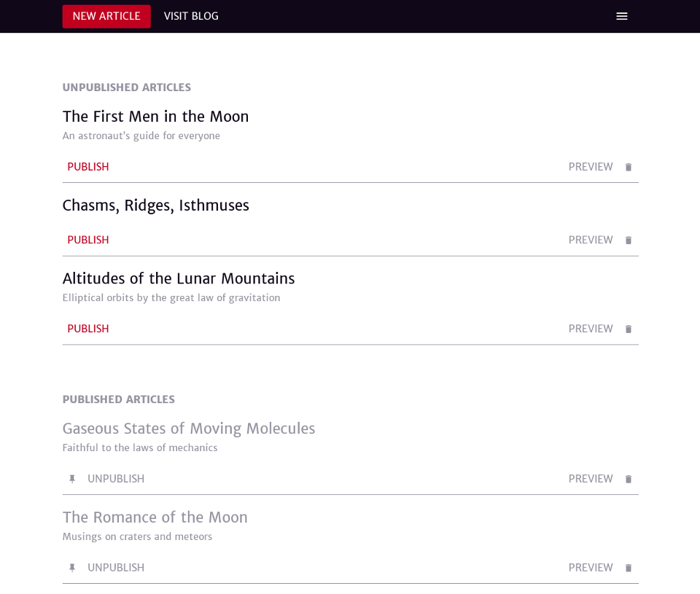Open Gaseous States of Moving Molecules title
Image resolution: width=700 pixels, height=594 pixels.
tap(189, 429)
